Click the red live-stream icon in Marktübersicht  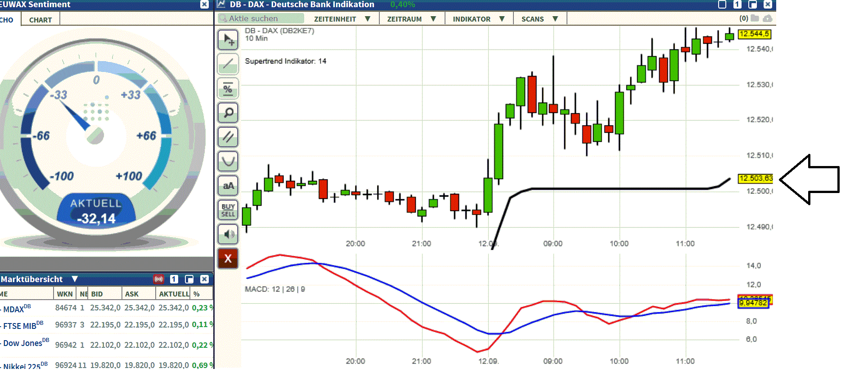[x=159, y=279]
